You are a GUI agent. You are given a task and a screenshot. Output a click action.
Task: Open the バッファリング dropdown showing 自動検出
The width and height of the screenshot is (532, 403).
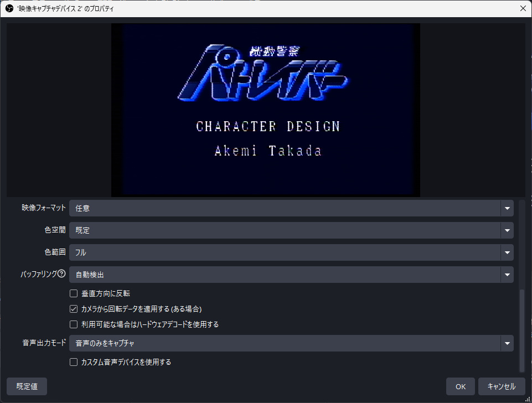click(291, 275)
